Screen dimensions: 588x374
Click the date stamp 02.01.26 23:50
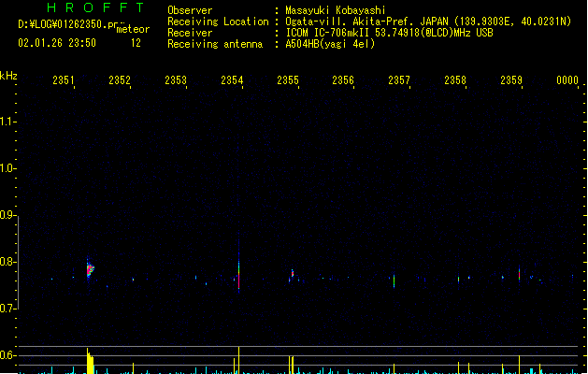tap(57, 43)
